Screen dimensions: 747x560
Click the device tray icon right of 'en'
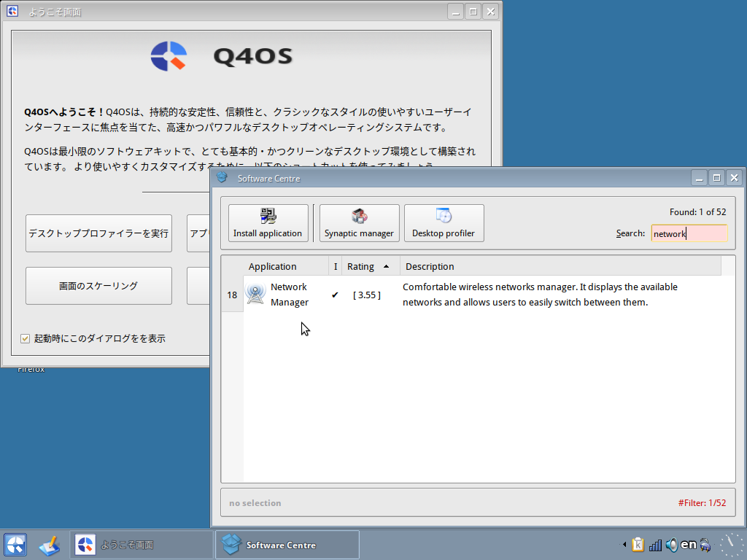point(705,545)
